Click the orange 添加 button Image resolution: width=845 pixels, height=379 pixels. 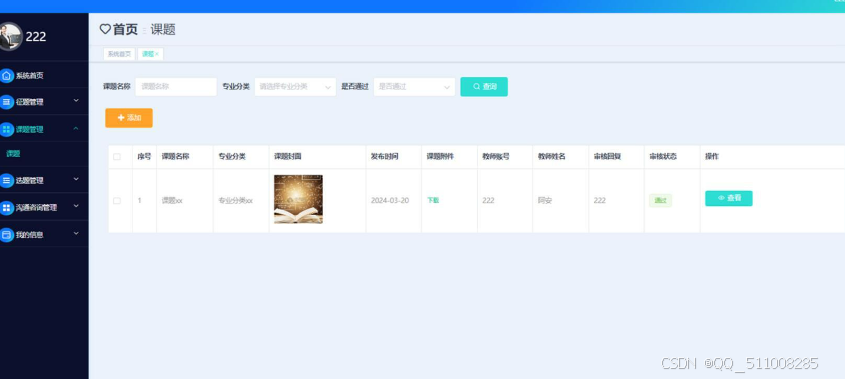tap(129, 118)
